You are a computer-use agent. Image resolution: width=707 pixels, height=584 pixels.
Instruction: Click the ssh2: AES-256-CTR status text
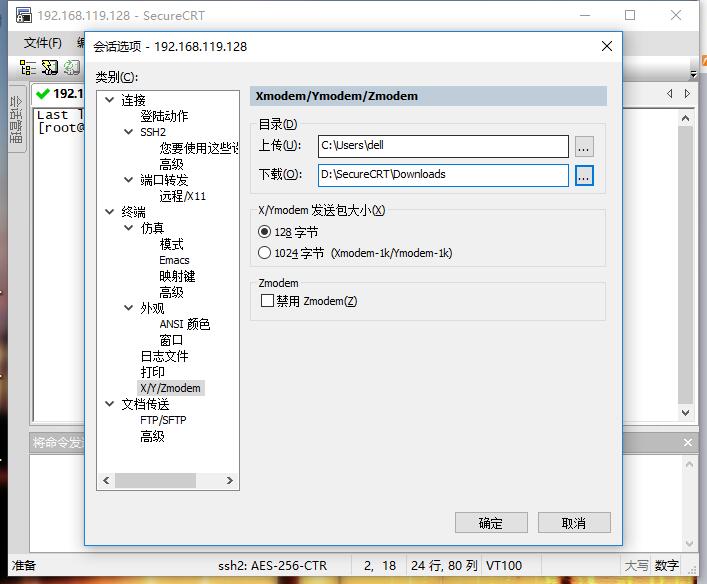[x=272, y=566]
